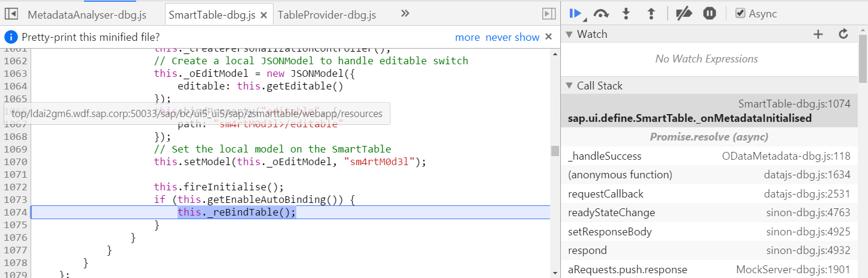Select the requestCallback stack frame
The image size is (868, 278).
point(709,194)
